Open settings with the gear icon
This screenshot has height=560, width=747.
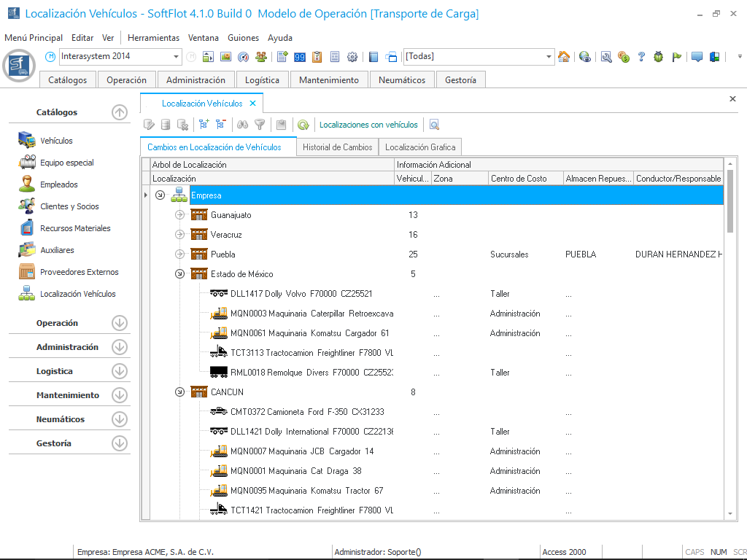352,57
